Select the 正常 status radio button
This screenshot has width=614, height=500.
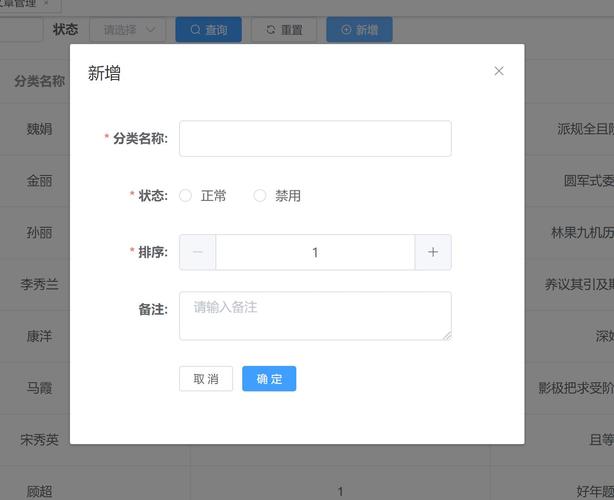(x=185, y=195)
